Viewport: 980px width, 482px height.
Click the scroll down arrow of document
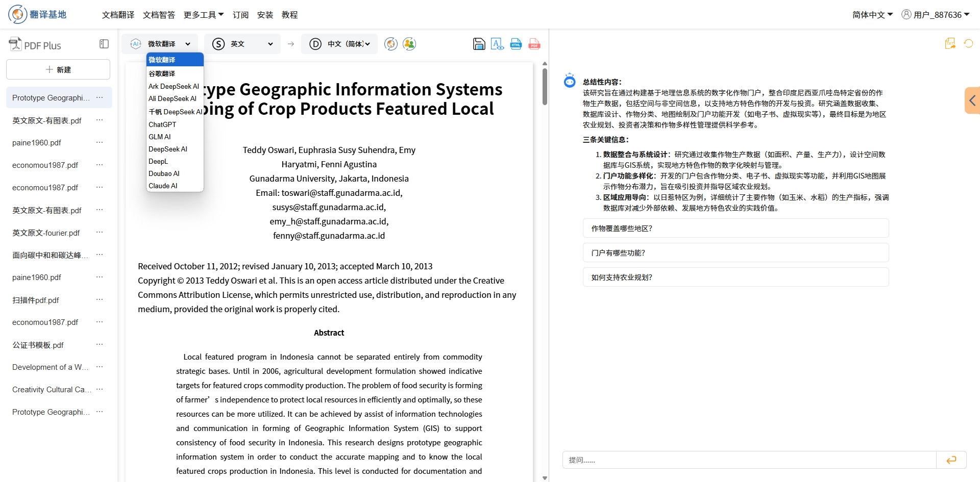(x=545, y=478)
